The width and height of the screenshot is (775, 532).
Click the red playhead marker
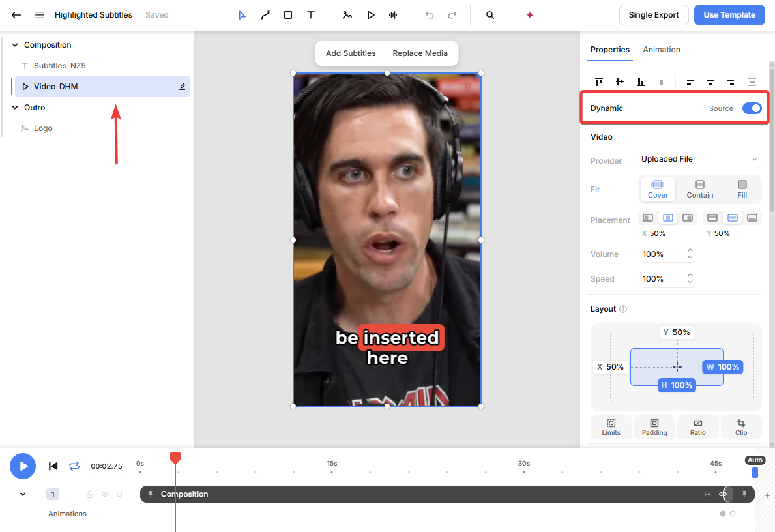[175, 457]
